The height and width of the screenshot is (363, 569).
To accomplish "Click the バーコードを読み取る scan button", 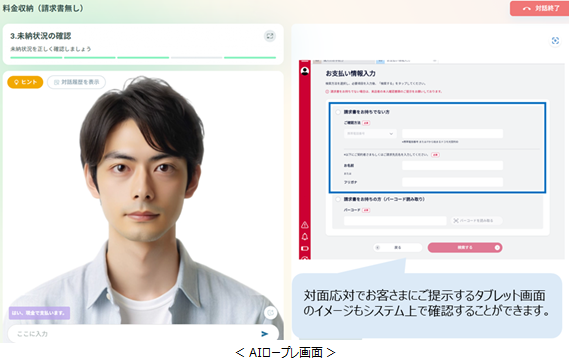I will point(476,221).
